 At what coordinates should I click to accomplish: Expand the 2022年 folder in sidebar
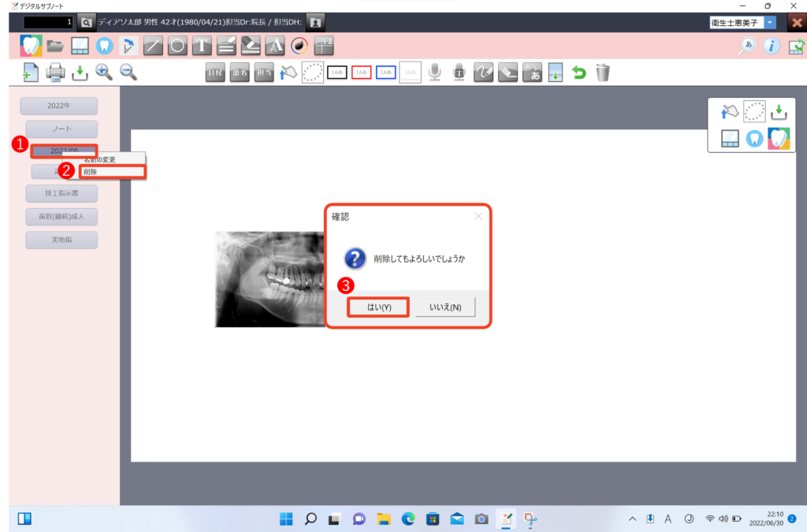coord(58,106)
